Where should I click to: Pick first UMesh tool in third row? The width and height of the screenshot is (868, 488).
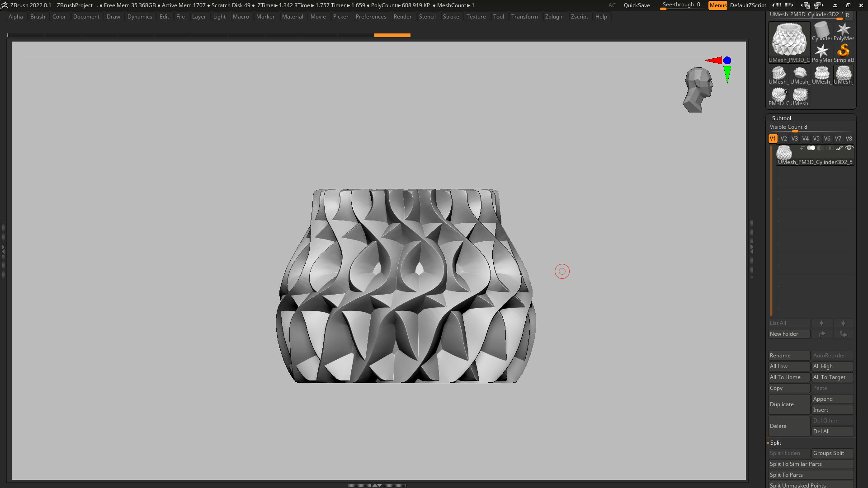coord(778,75)
